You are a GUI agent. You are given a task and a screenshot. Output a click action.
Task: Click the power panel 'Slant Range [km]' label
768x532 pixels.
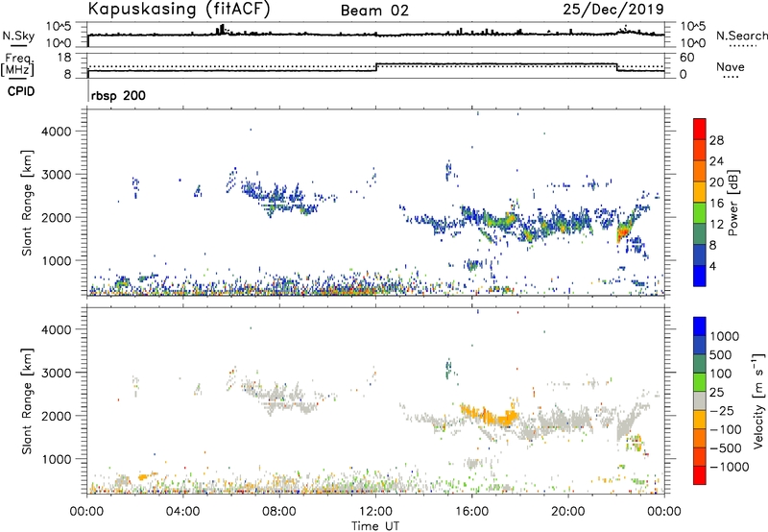tap(27, 203)
